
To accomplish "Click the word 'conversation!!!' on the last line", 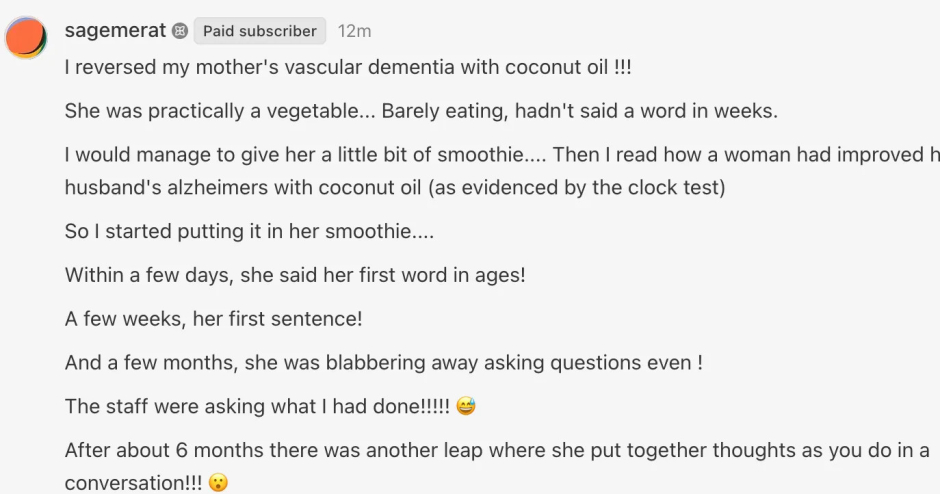I will click(x=133, y=483).
